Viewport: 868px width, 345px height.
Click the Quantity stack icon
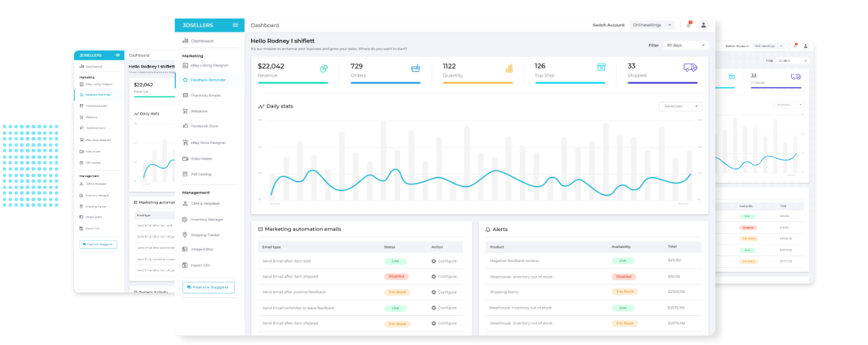pos(509,68)
